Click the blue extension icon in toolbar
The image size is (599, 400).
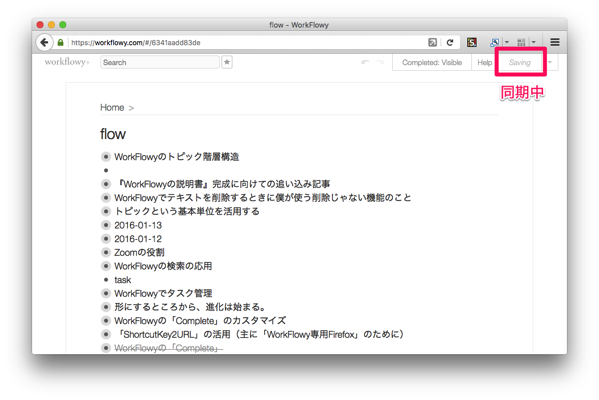pos(495,42)
